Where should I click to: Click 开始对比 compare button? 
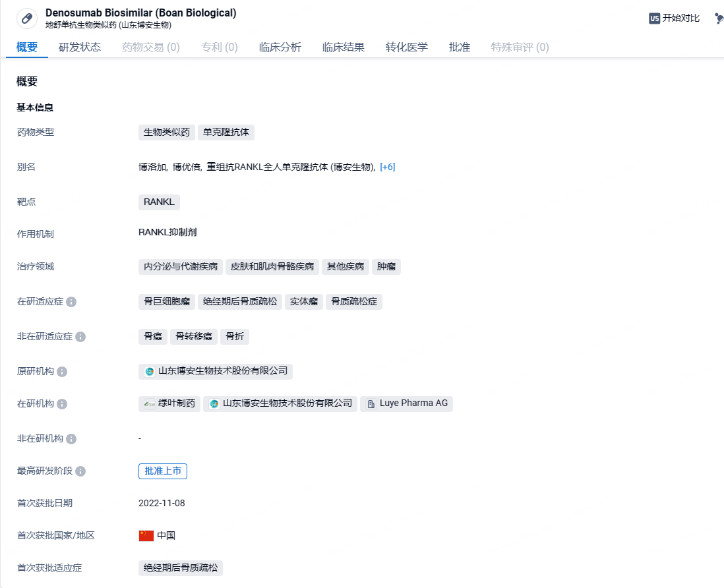pos(675,18)
